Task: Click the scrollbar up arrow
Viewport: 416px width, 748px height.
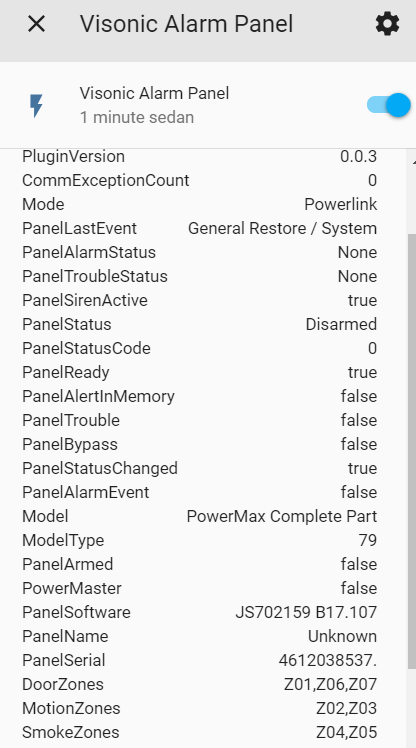Action: click(x=413, y=163)
